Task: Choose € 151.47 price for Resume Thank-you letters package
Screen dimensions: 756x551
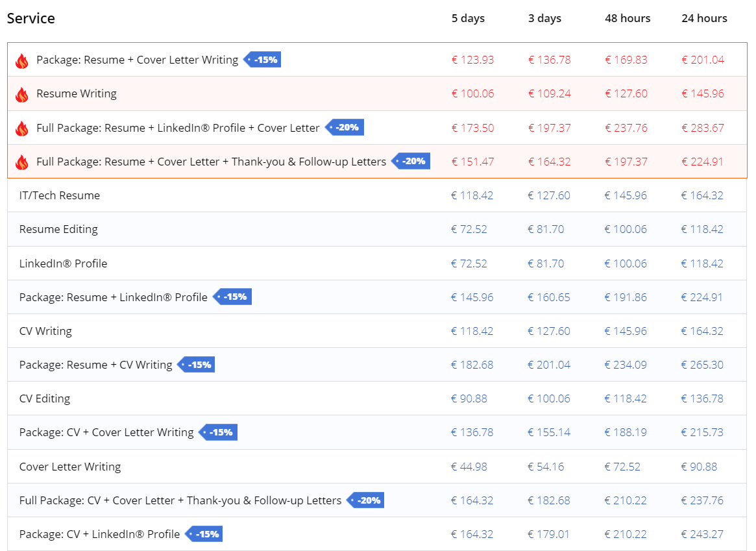Action: [x=472, y=162]
